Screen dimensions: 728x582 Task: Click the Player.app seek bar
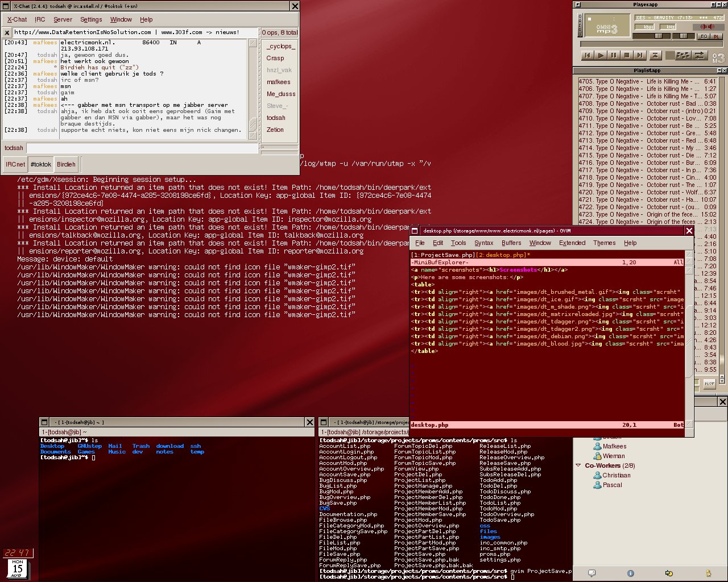coord(652,44)
